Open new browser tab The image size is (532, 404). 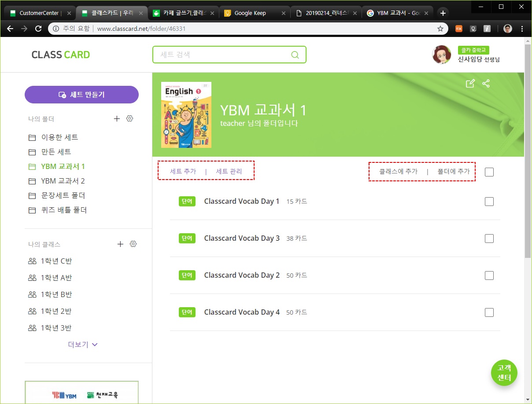[443, 13]
